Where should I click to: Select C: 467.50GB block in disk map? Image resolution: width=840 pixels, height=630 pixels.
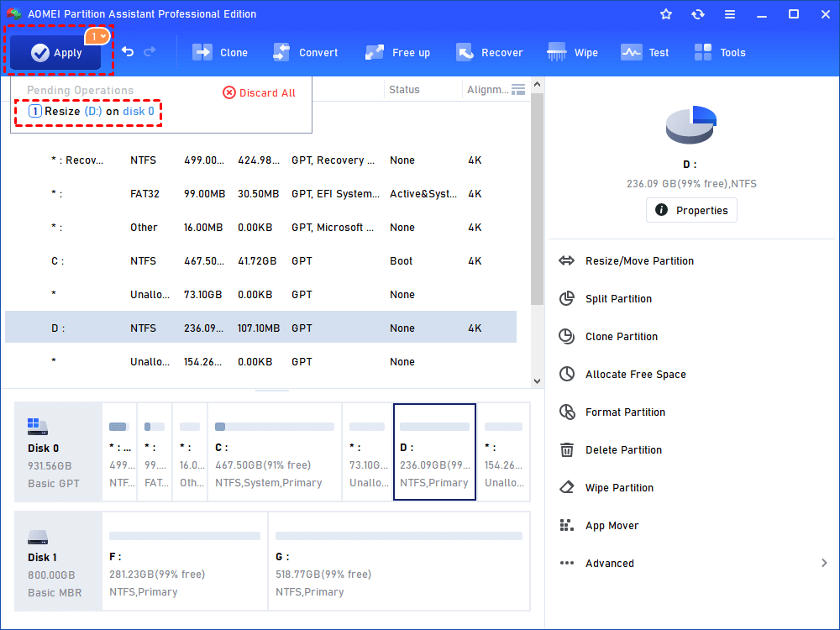[x=275, y=452]
